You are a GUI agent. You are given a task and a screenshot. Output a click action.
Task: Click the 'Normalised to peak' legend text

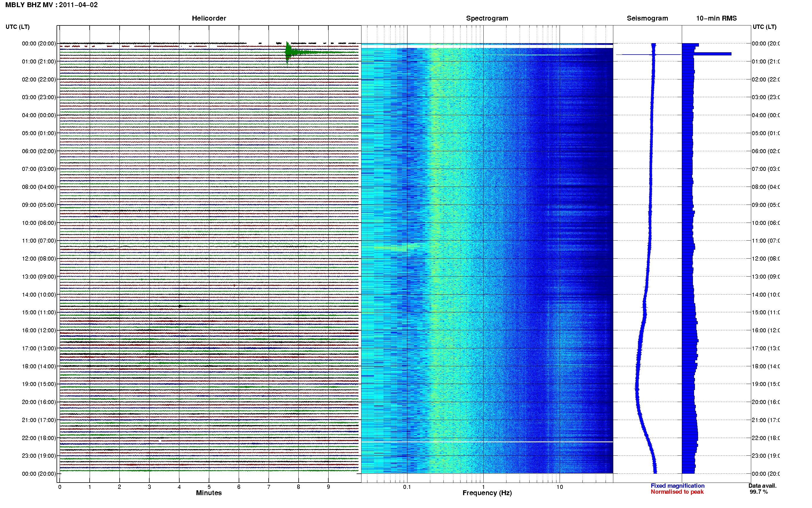(x=677, y=492)
